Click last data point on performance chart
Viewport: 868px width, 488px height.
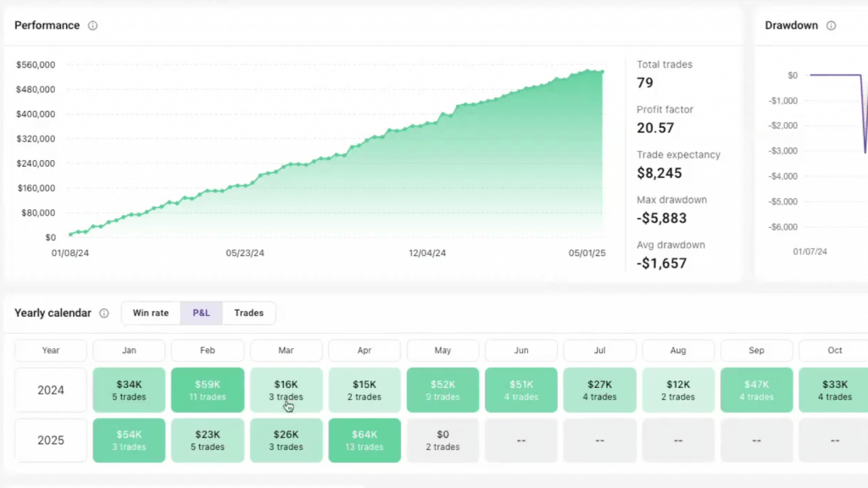pos(602,71)
